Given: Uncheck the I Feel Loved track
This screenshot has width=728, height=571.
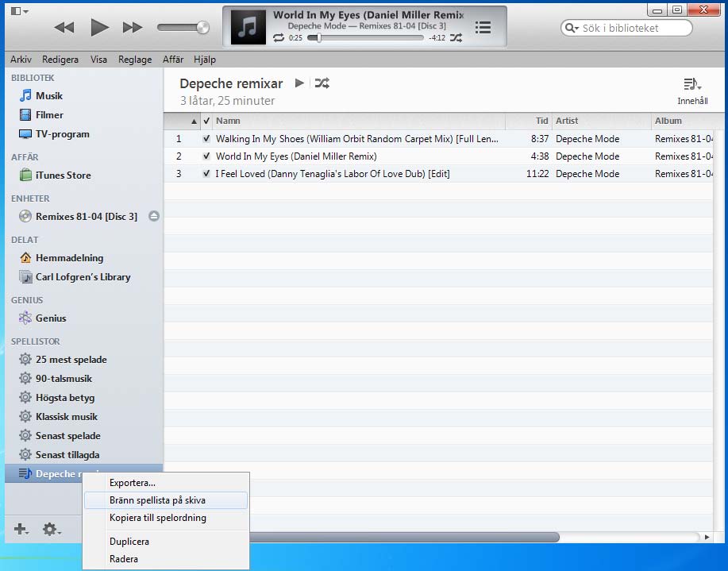Looking at the screenshot, I should pyautogui.click(x=206, y=173).
